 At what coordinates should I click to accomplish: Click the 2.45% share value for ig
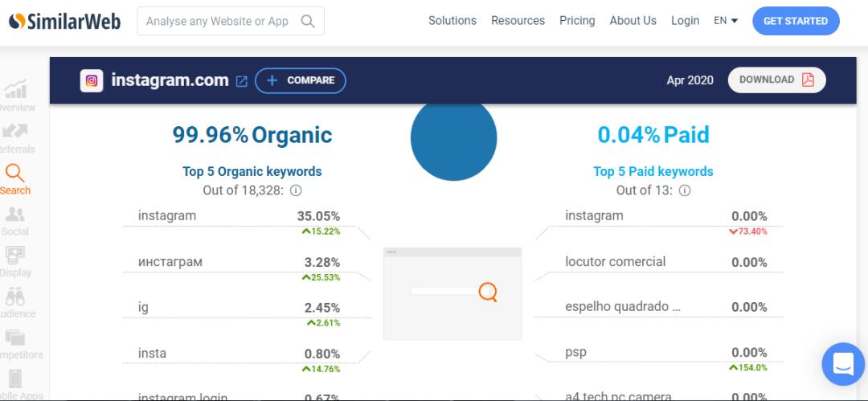pos(322,308)
